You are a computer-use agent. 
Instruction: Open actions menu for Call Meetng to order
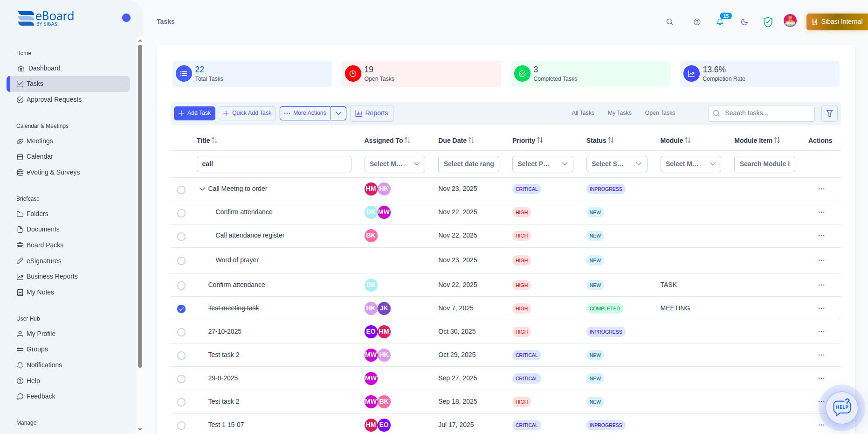[x=821, y=189]
